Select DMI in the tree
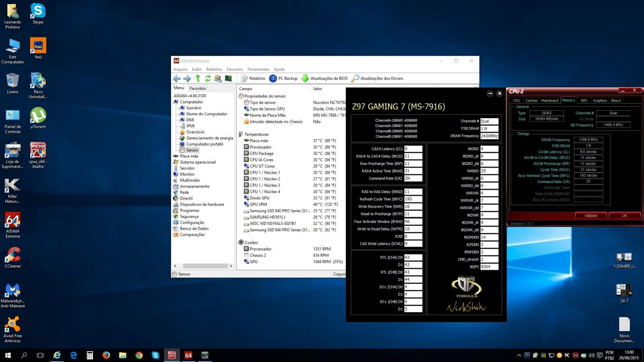 coord(190,120)
